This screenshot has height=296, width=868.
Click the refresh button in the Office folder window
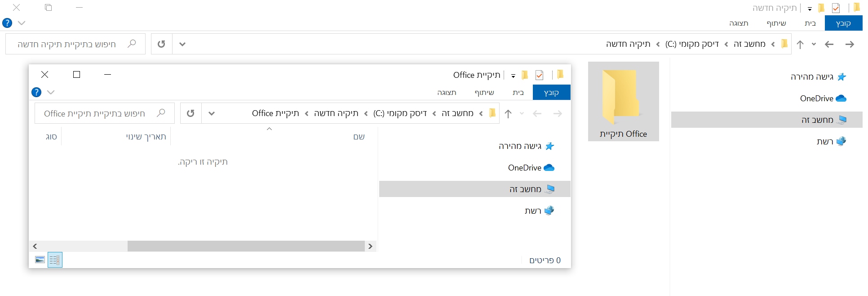tap(190, 113)
